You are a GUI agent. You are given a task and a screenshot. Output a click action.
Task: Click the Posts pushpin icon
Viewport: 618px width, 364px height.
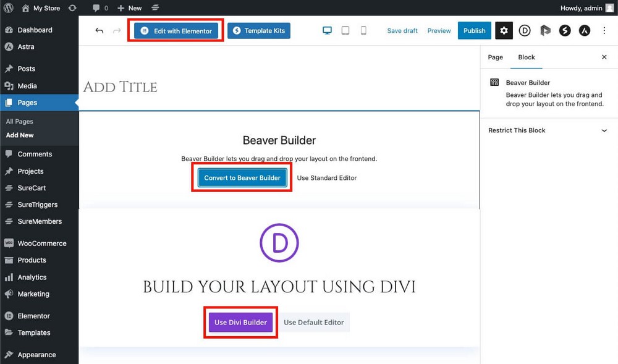point(9,69)
